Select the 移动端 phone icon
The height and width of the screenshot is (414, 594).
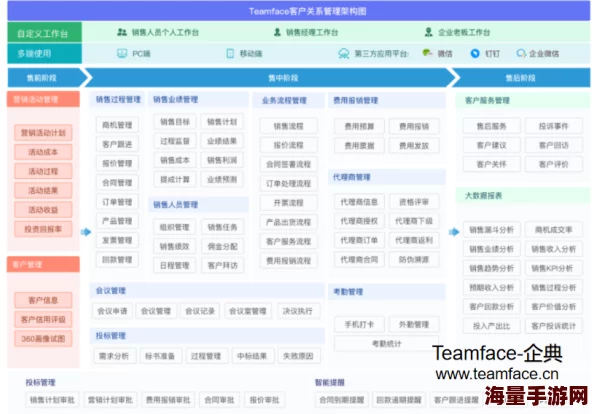point(230,53)
